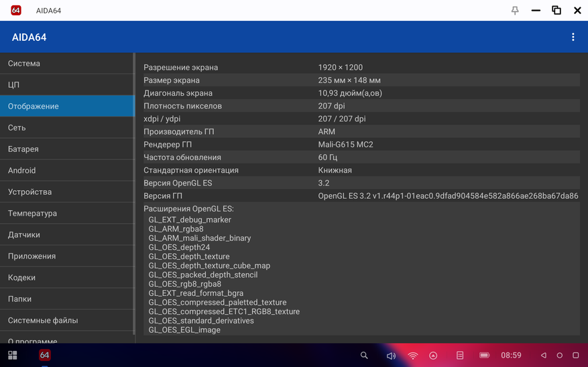Click GL_OES_depth_texture_cube_map extension
The height and width of the screenshot is (367, 588).
tap(209, 265)
